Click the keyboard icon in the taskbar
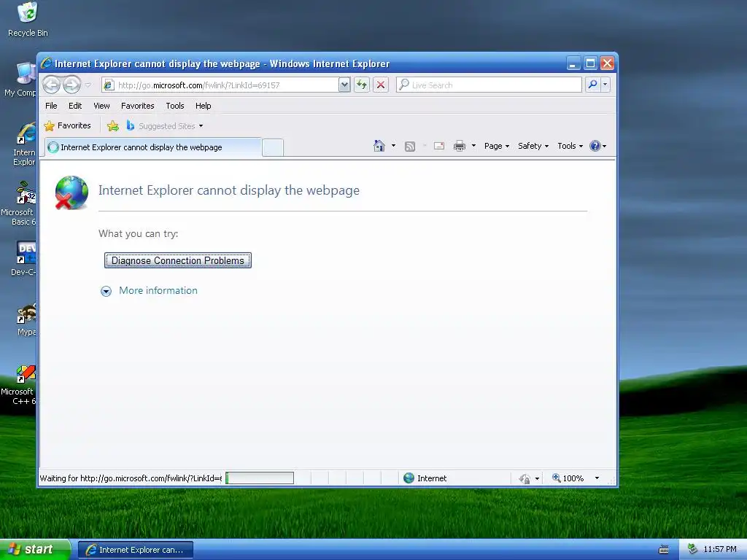 (664, 550)
